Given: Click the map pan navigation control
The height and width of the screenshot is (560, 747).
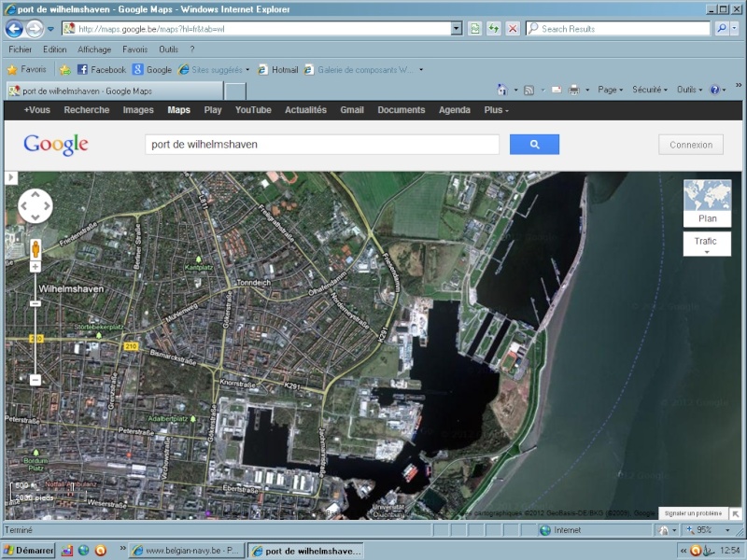Looking at the screenshot, I should (35, 205).
